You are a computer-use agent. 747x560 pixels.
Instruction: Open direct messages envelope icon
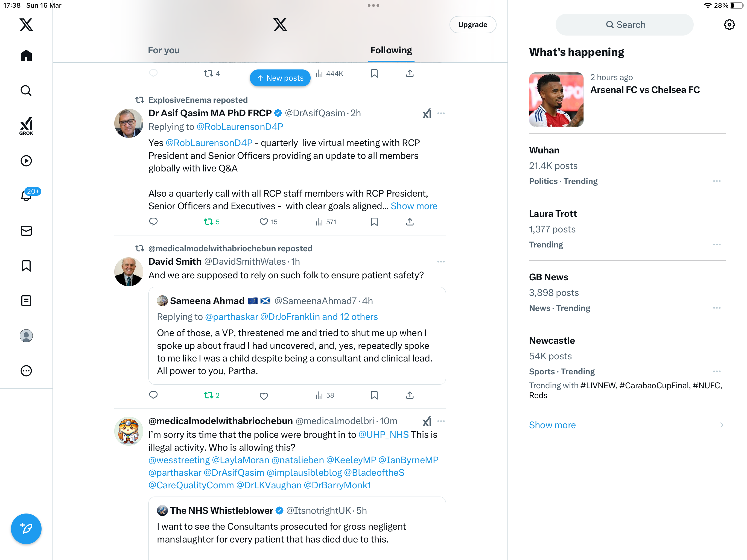(x=26, y=231)
